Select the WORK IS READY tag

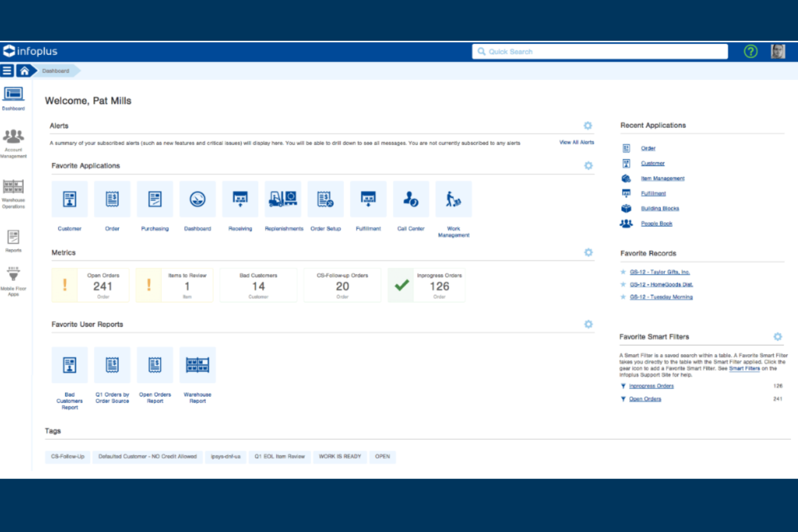pyautogui.click(x=340, y=457)
